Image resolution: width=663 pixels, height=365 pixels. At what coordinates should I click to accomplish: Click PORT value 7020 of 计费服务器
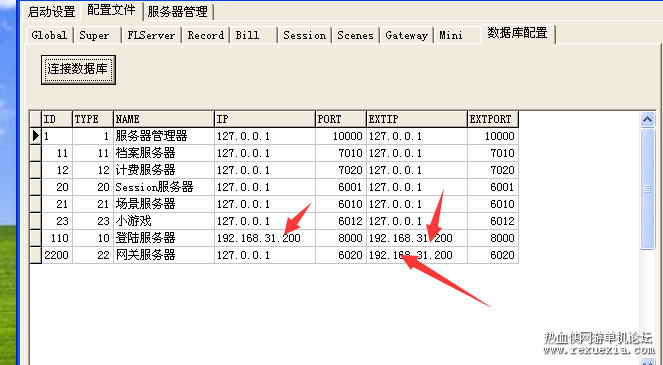(341, 170)
